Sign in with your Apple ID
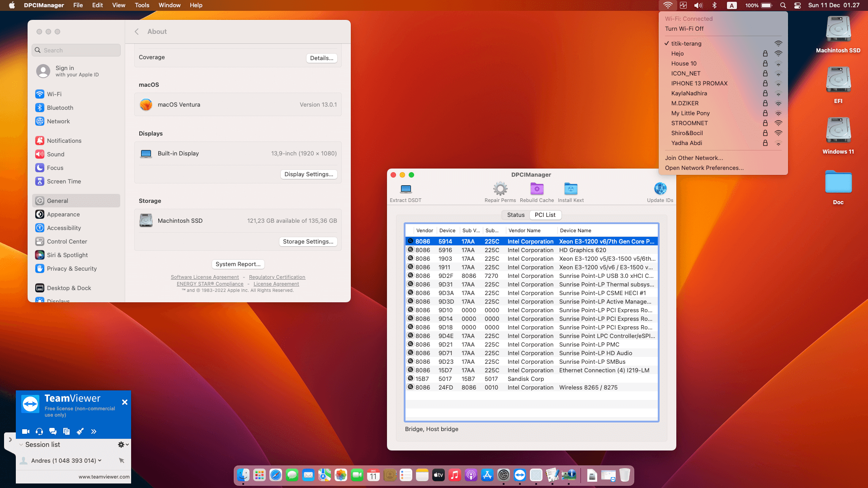868x488 pixels. coord(76,71)
